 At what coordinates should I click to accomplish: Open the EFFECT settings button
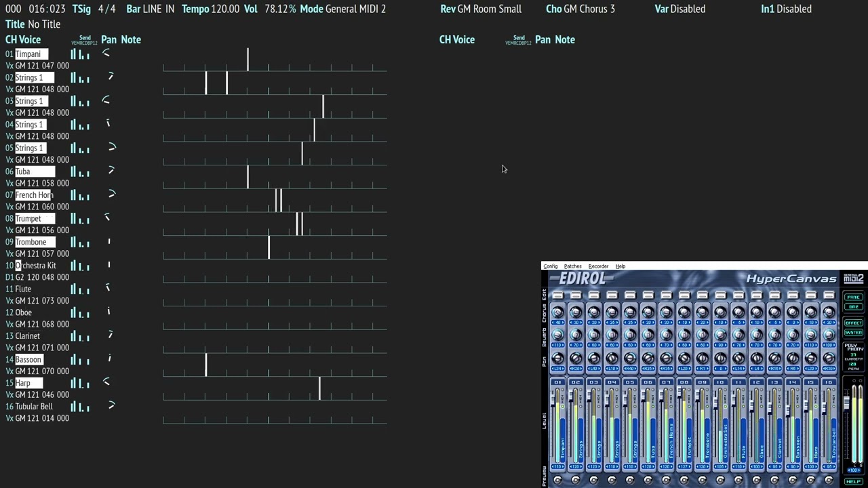(x=853, y=323)
